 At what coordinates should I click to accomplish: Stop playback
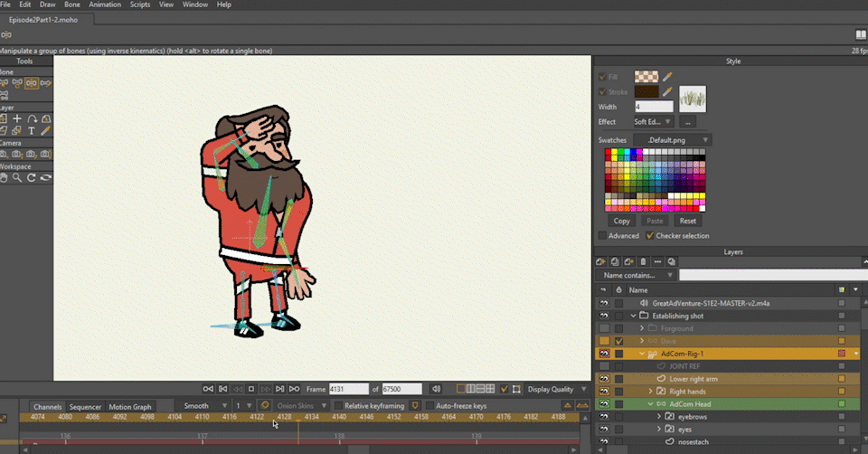coord(251,389)
